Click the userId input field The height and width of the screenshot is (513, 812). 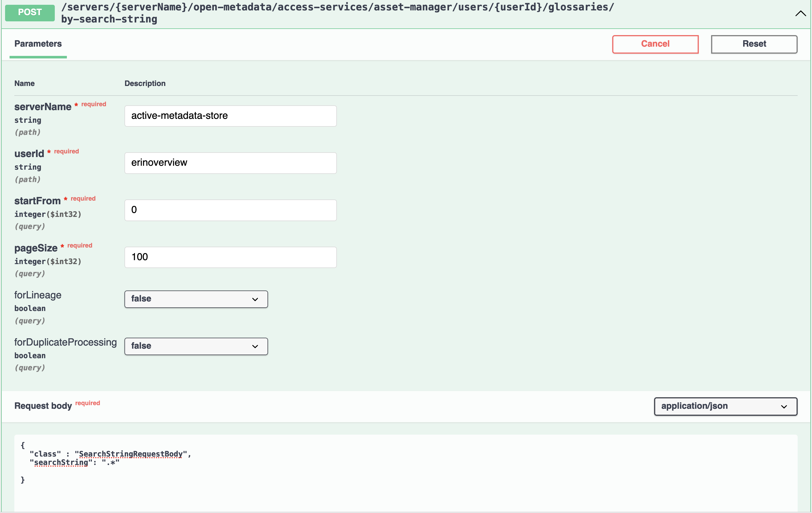(230, 163)
